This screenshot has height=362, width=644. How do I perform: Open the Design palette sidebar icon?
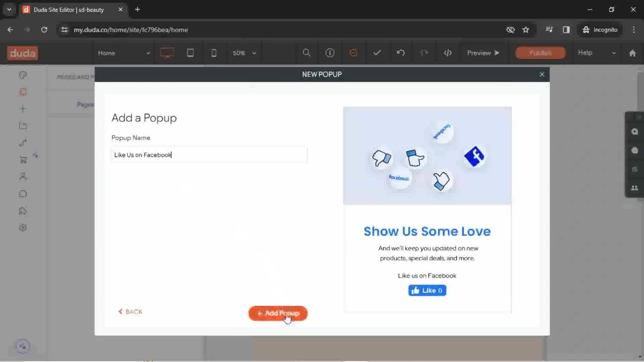tap(23, 75)
